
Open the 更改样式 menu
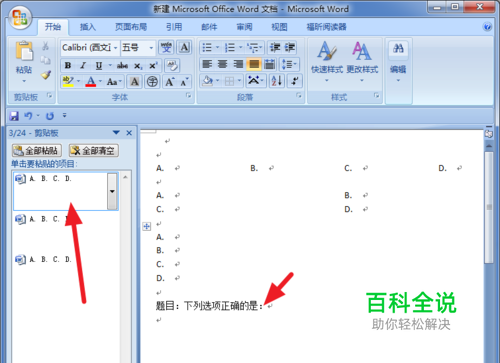362,61
